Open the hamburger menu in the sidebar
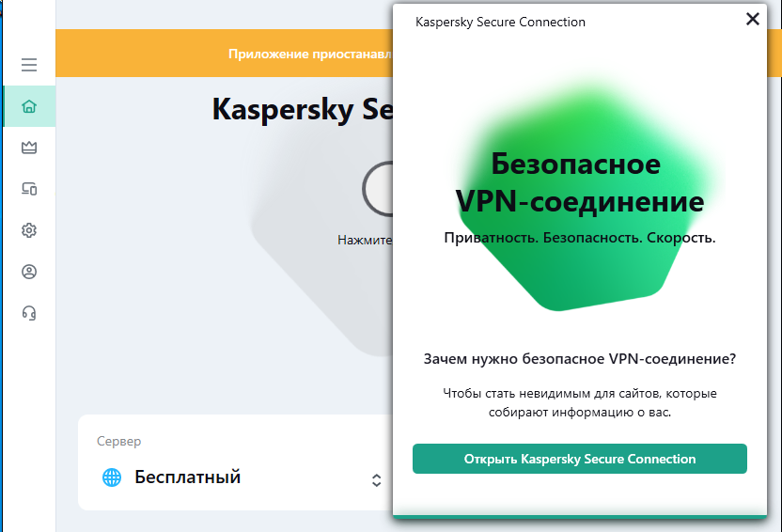782x532 pixels. [29, 65]
